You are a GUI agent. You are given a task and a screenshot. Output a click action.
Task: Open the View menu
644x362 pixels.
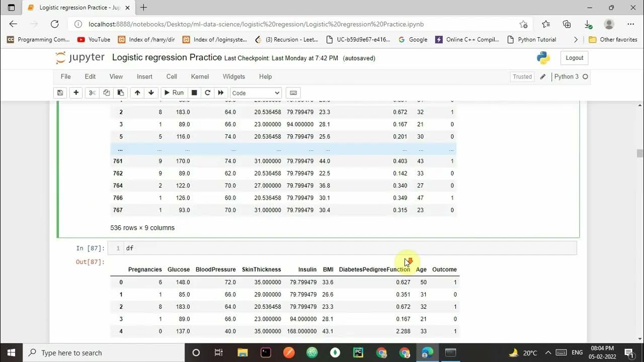116,76
